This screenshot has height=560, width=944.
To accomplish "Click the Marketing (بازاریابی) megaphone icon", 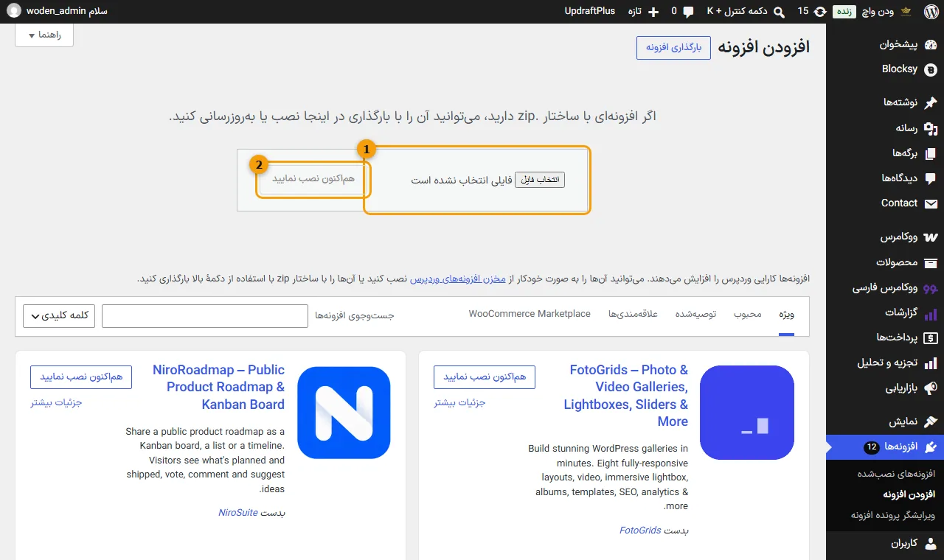I will [x=931, y=388].
